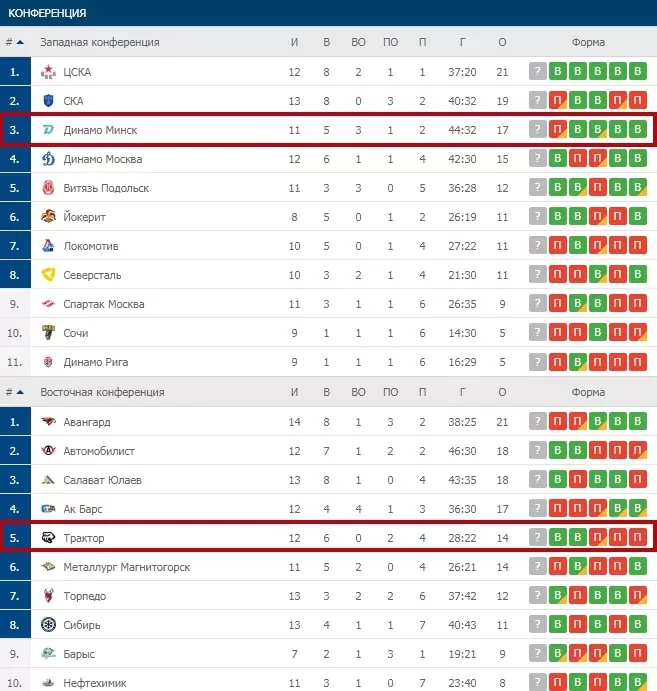
Task: Click the Сибирь snowflake logo
Action: [48, 625]
